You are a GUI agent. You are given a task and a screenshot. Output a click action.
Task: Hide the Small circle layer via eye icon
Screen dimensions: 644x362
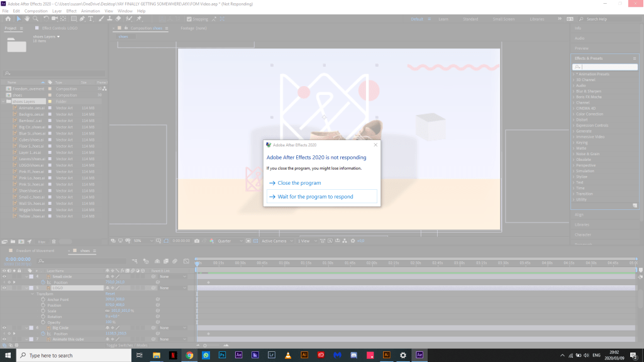click(x=4, y=277)
